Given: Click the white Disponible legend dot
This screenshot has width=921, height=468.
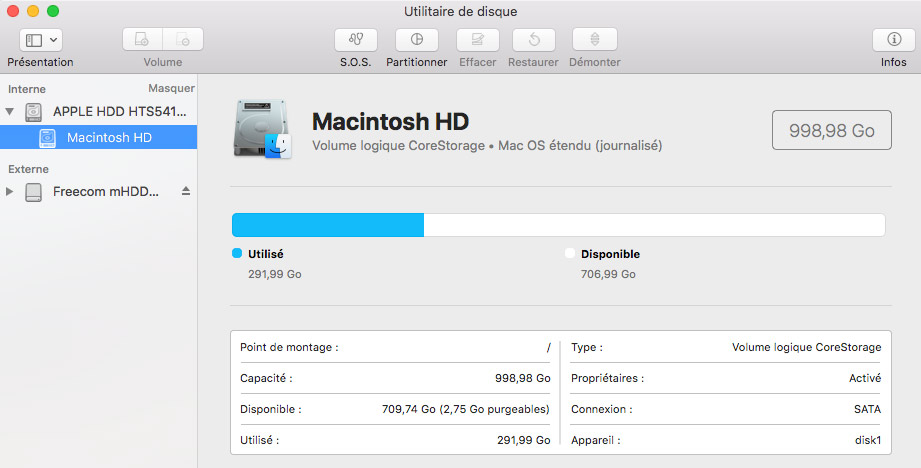Looking at the screenshot, I should [x=570, y=253].
